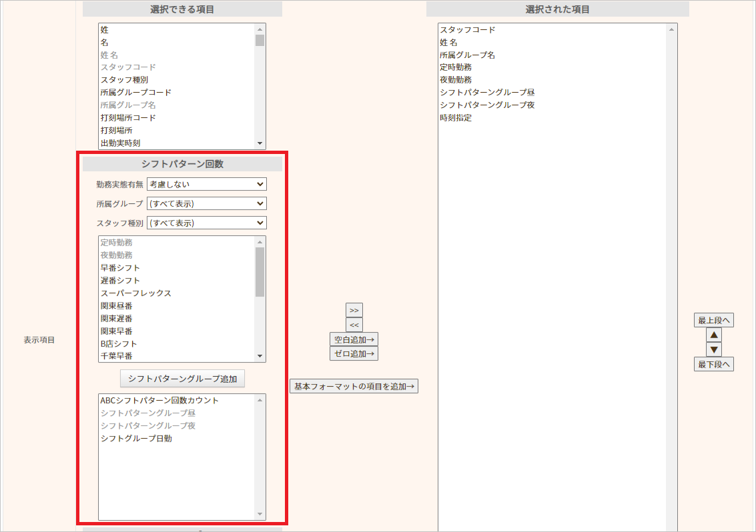Move selected item up with ▲ button
756x532 pixels.
click(713, 335)
